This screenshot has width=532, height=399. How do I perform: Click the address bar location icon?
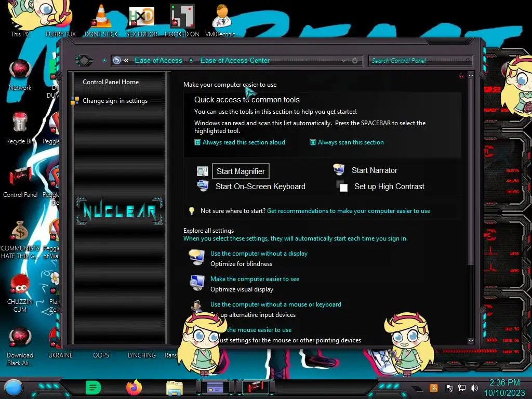[x=117, y=60]
